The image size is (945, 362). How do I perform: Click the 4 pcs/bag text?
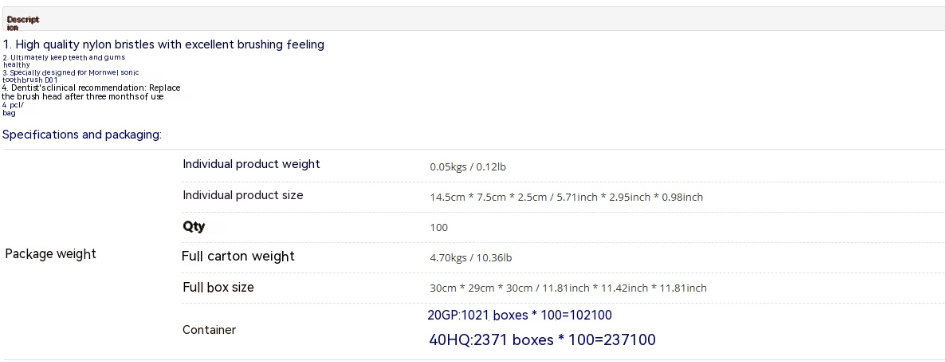point(13,109)
